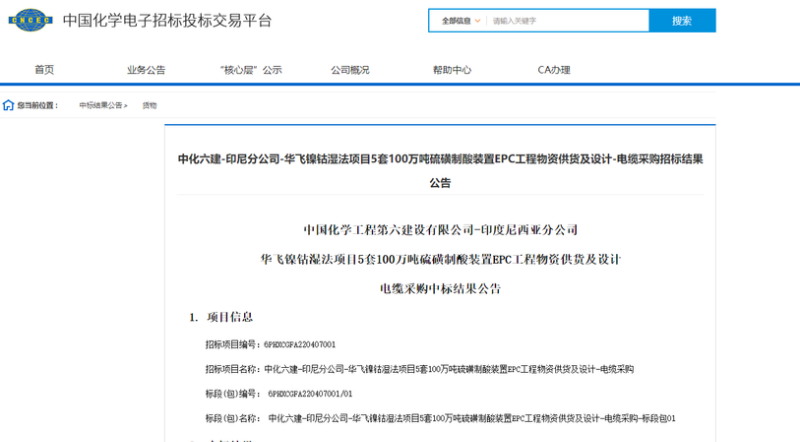Click the centered line 华飞镍钴湿法项目5套100万吨硫磺制酸装置EPC工程物资供货及设计
The image size is (800, 442).
[x=440, y=259]
